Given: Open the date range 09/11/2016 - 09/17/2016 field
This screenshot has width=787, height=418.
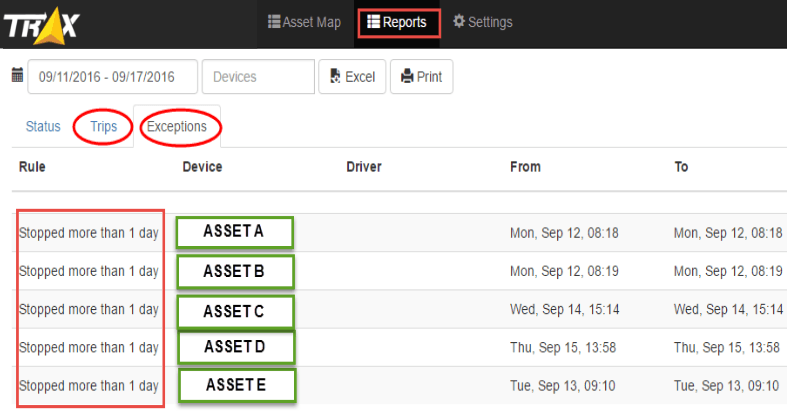Looking at the screenshot, I should pos(112,77).
